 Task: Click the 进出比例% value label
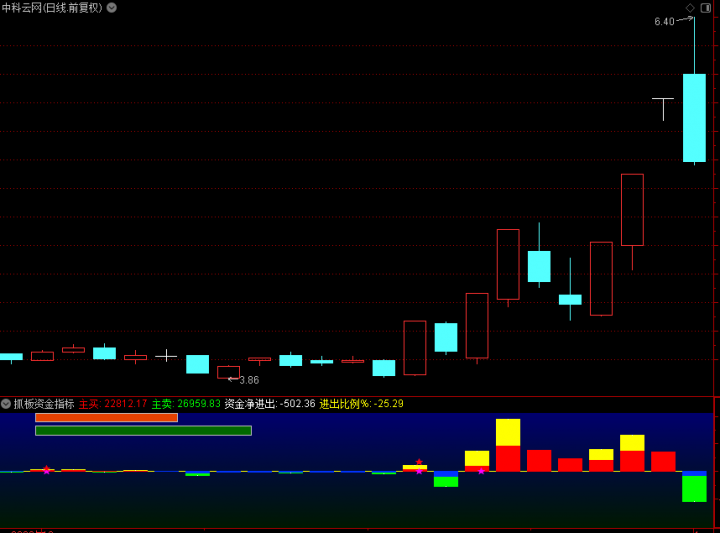[361, 404]
